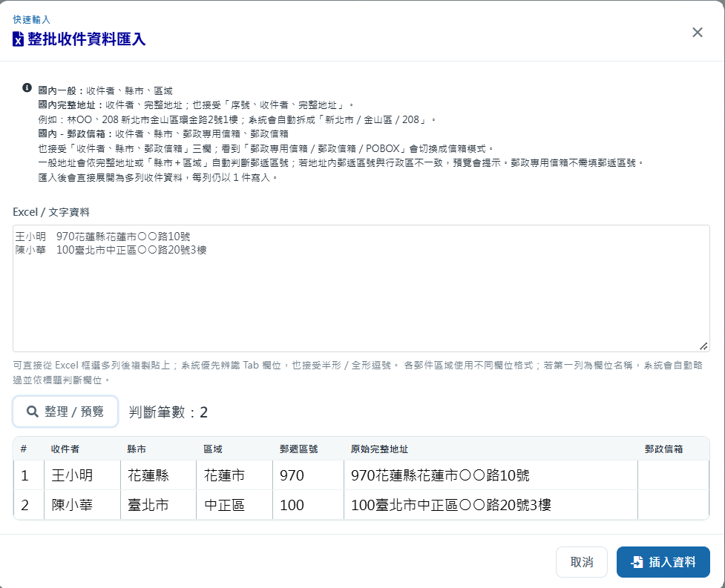Viewport: 725px width, 588px height.
Task: Click the 國內一般 instruction line
Action: pos(105,91)
